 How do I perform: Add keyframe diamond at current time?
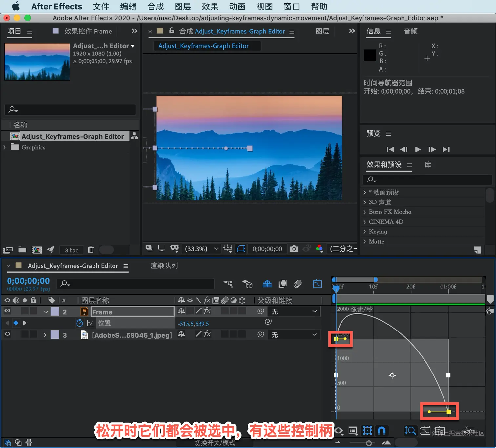tap(16, 323)
